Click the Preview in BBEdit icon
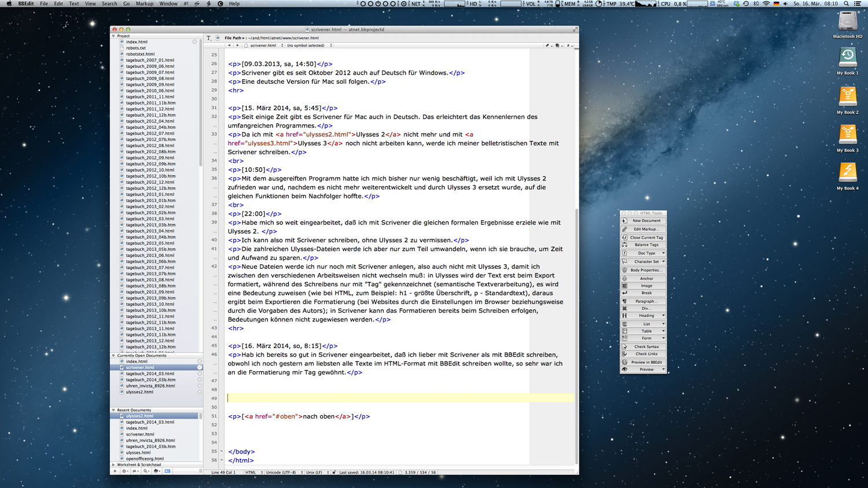Screen dimensions: 868x488 [624, 363]
